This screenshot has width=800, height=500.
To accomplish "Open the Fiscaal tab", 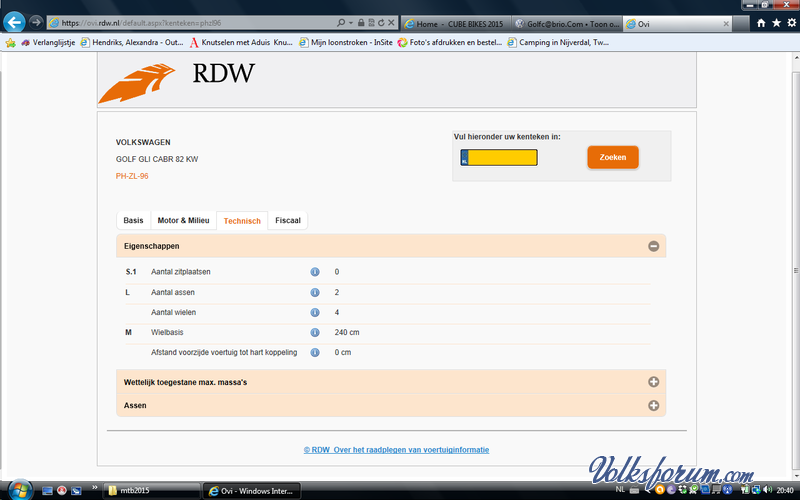I will [x=288, y=220].
